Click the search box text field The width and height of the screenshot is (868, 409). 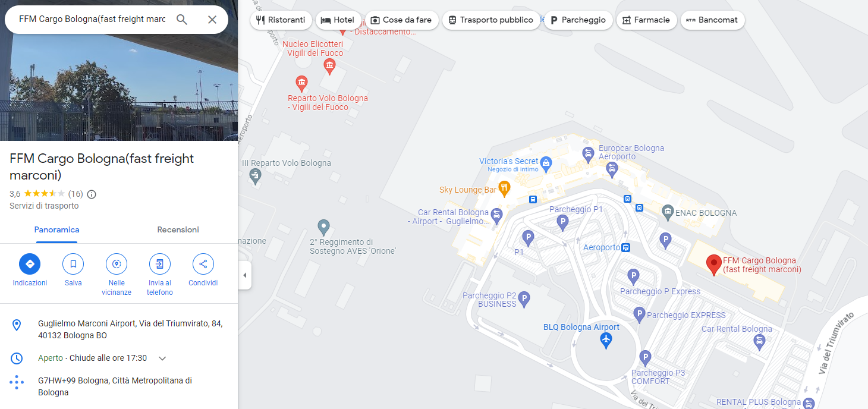(92, 19)
